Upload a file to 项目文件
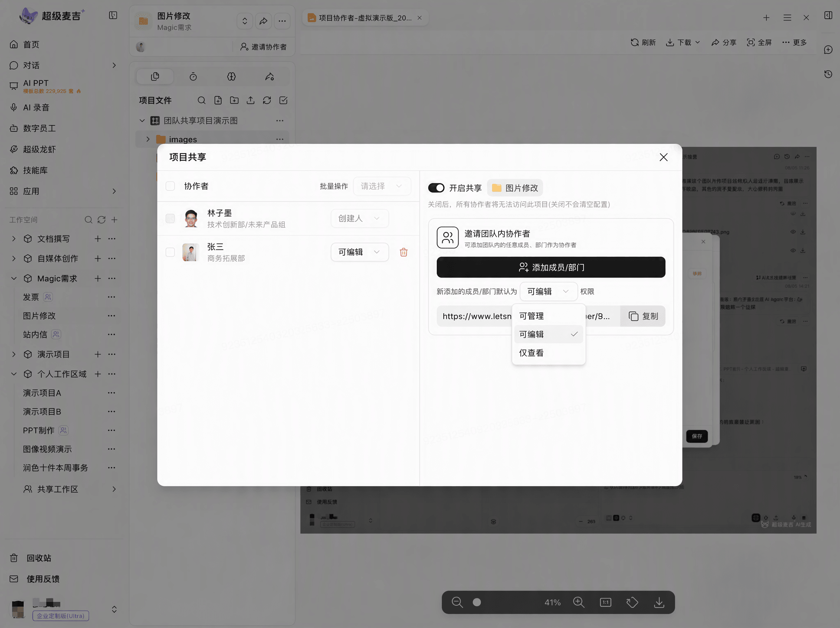This screenshot has height=628, width=840. click(x=250, y=100)
